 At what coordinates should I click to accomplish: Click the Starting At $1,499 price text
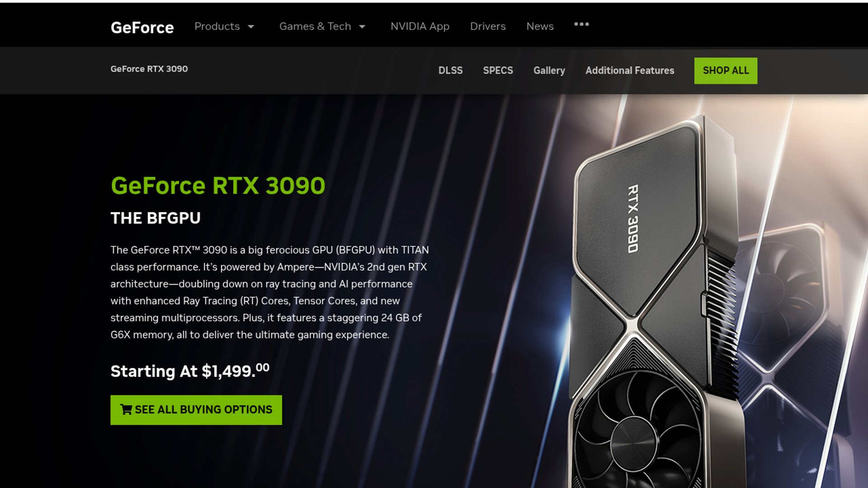(190, 371)
